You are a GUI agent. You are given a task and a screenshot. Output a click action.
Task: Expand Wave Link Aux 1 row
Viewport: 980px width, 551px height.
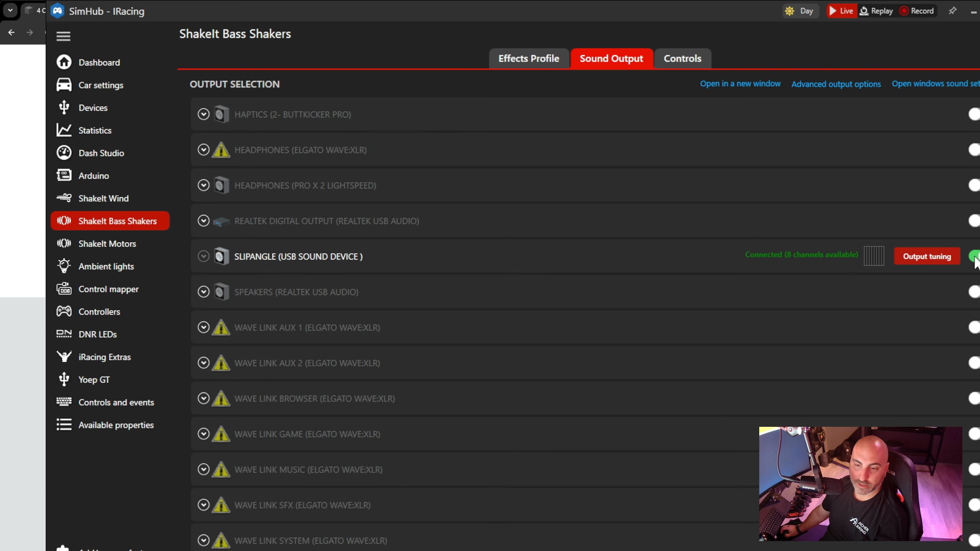click(x=203, y=327)
